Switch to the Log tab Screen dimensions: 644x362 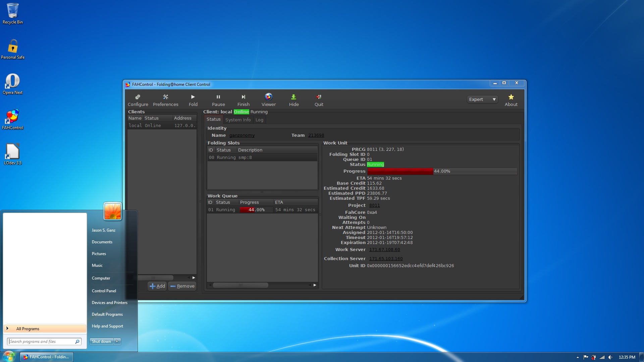pyautogui.click(x=259, y=120)
